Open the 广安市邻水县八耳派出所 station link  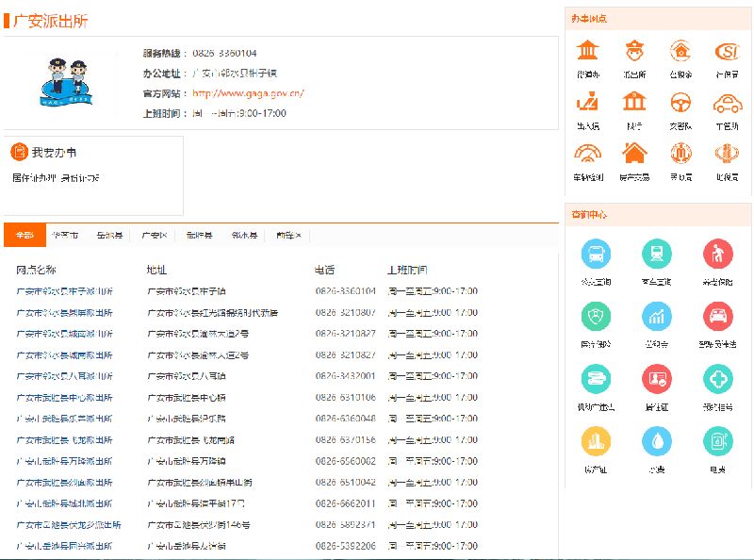click(64, 376)
